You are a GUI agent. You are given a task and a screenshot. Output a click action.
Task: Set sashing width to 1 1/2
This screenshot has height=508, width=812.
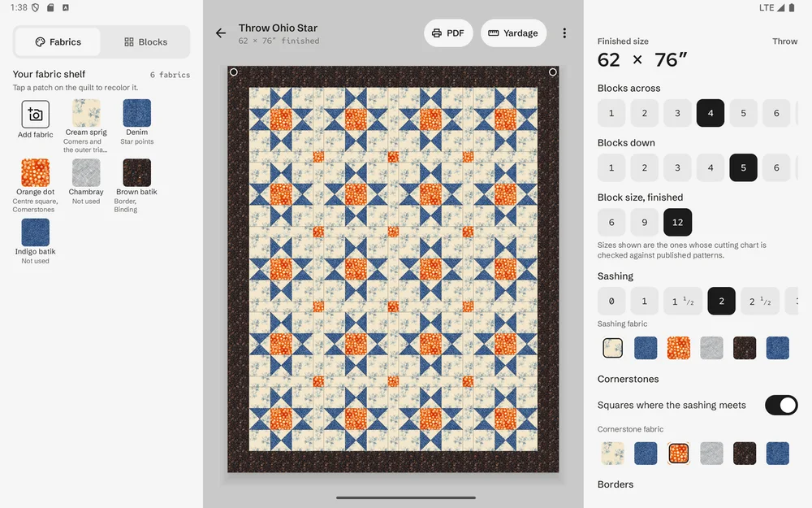point(683,302)
